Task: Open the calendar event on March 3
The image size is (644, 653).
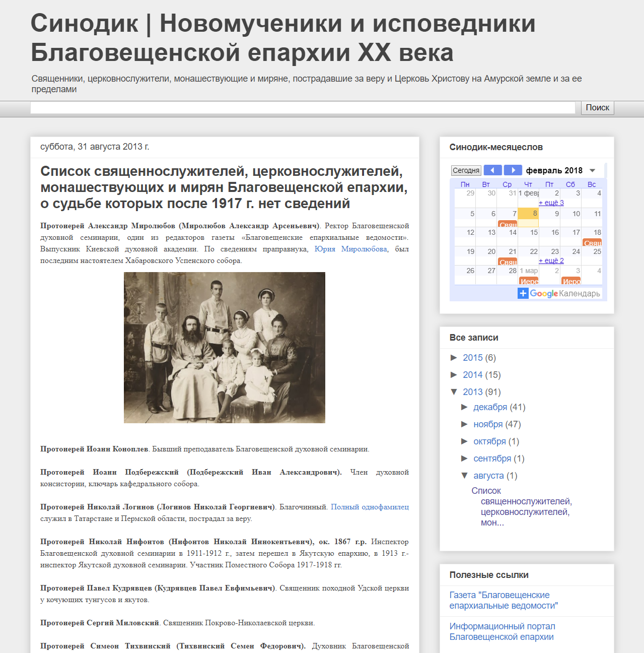Action: [x=571, y=281]
